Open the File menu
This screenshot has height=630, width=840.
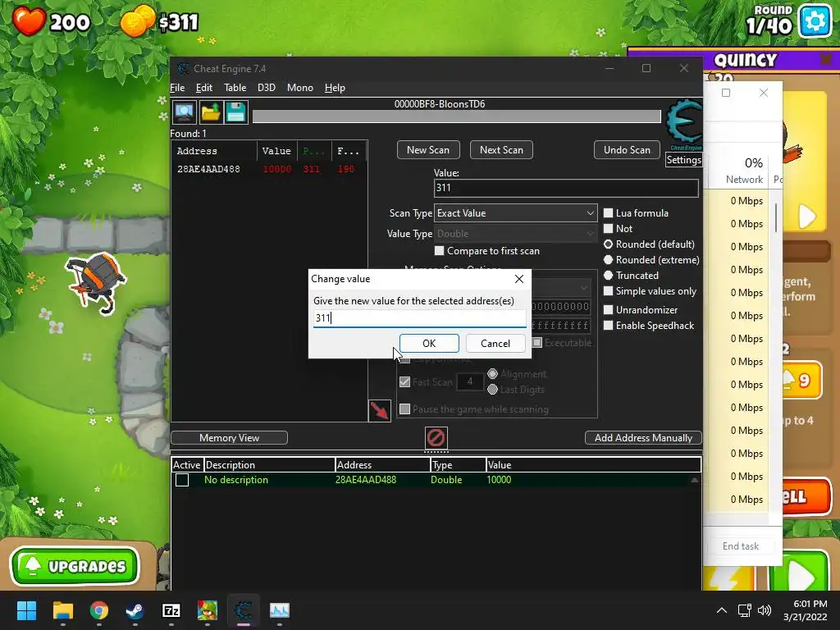pos(177,88)
